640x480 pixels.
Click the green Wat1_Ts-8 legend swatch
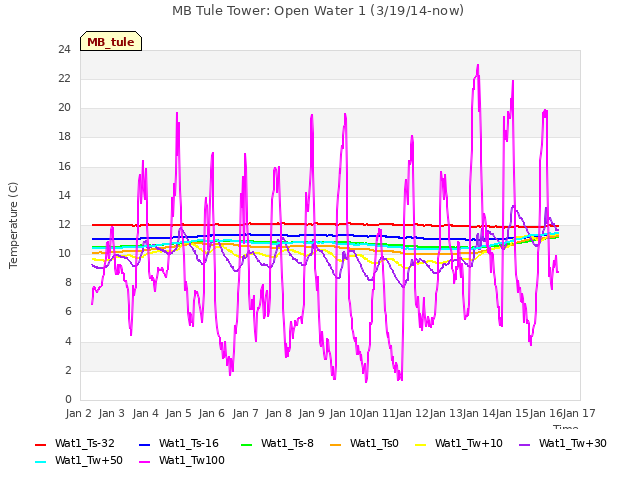(x=247, y=444)
